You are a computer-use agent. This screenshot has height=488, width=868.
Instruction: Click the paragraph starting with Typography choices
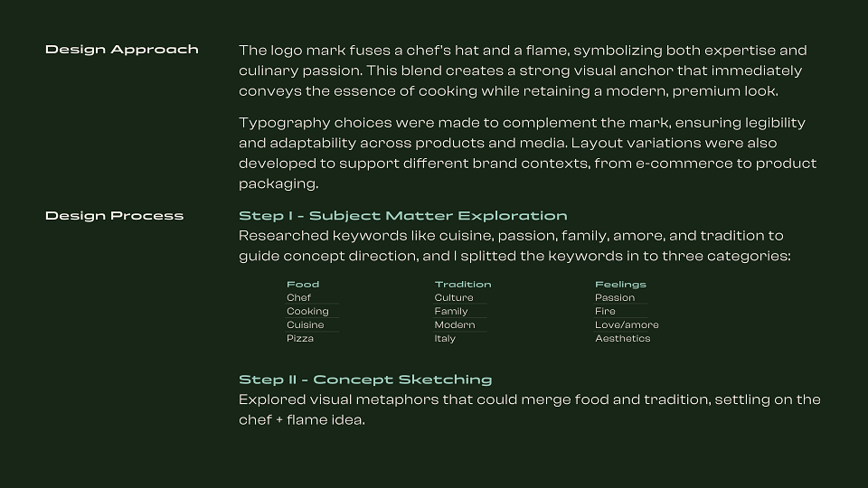527,154
